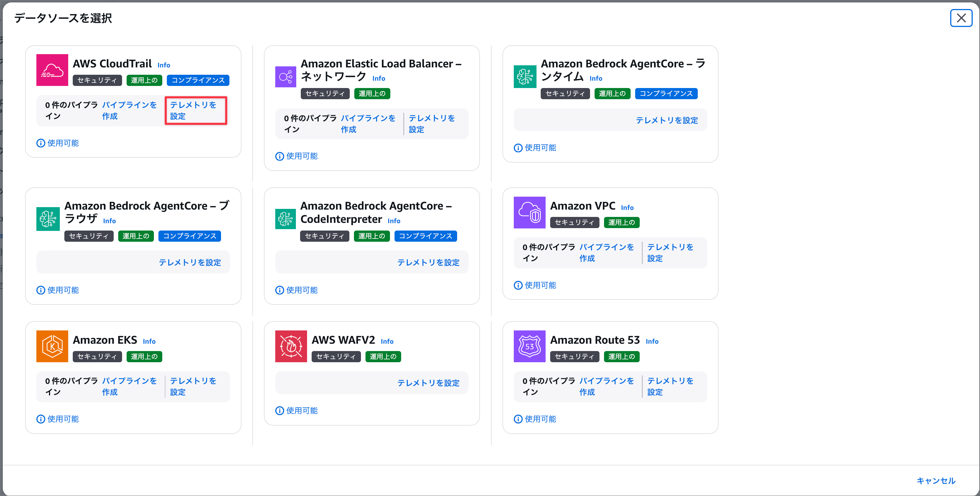Open the Info link next to AWS CloudTrail
Screen dimensions: 980x496
pos(164,65)
